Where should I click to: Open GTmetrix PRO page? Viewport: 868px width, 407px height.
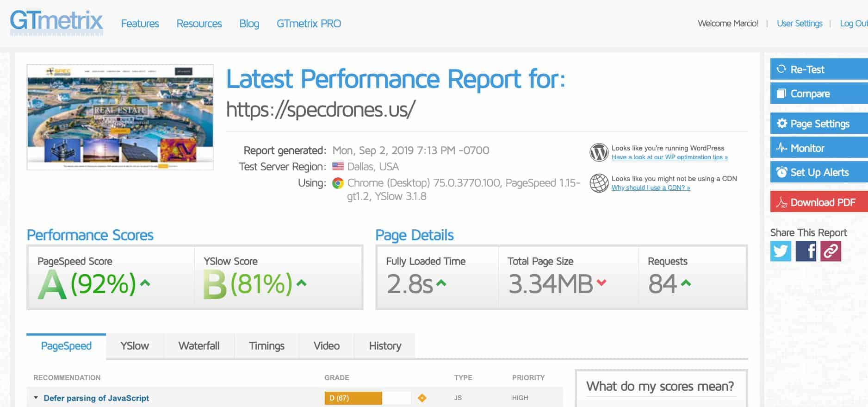[309, 24]
